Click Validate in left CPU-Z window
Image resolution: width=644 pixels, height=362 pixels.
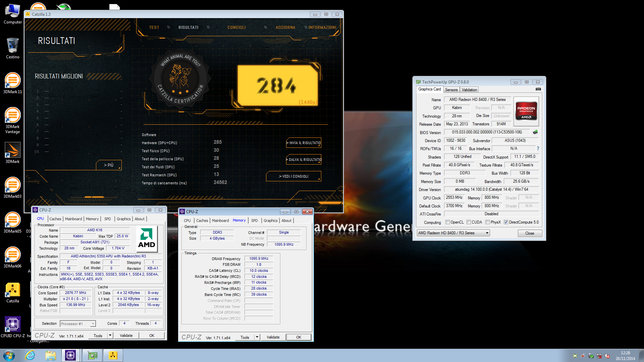click(x=126, y=336)
